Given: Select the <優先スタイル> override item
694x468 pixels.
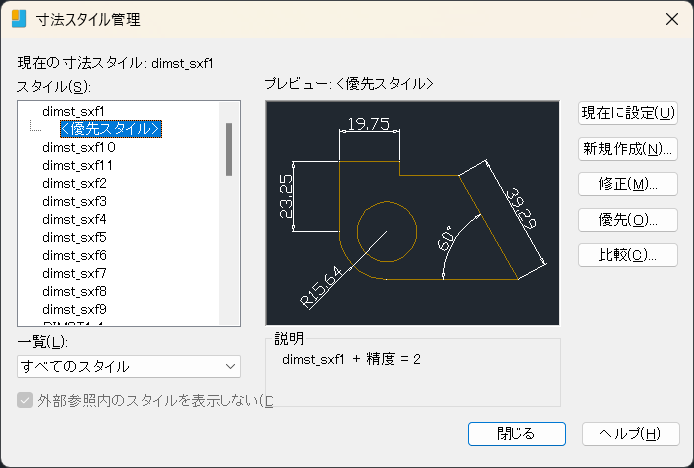Looking at the screenshot, I should pyautogui.click(x=111, y=129).
